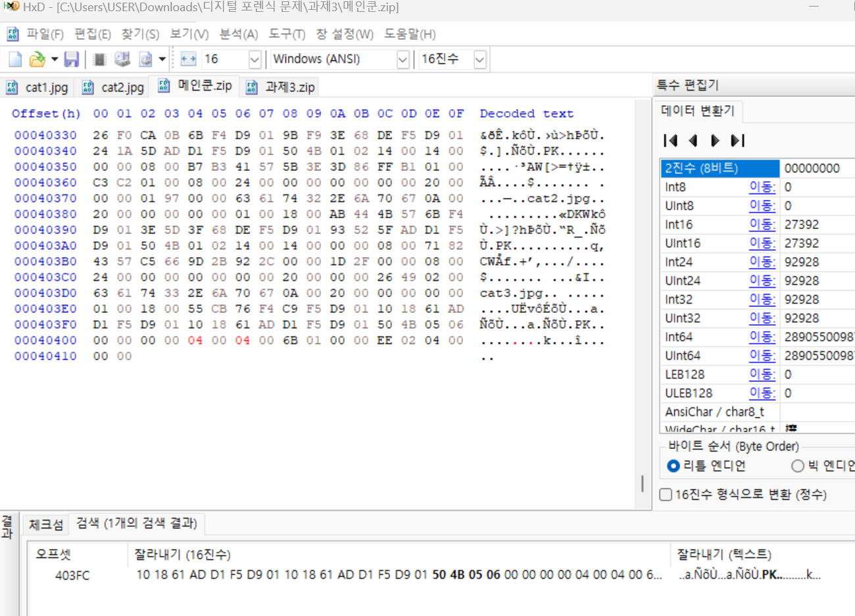Click the Decoded text column header
855x616 pixels.
[x=526, y=114]
